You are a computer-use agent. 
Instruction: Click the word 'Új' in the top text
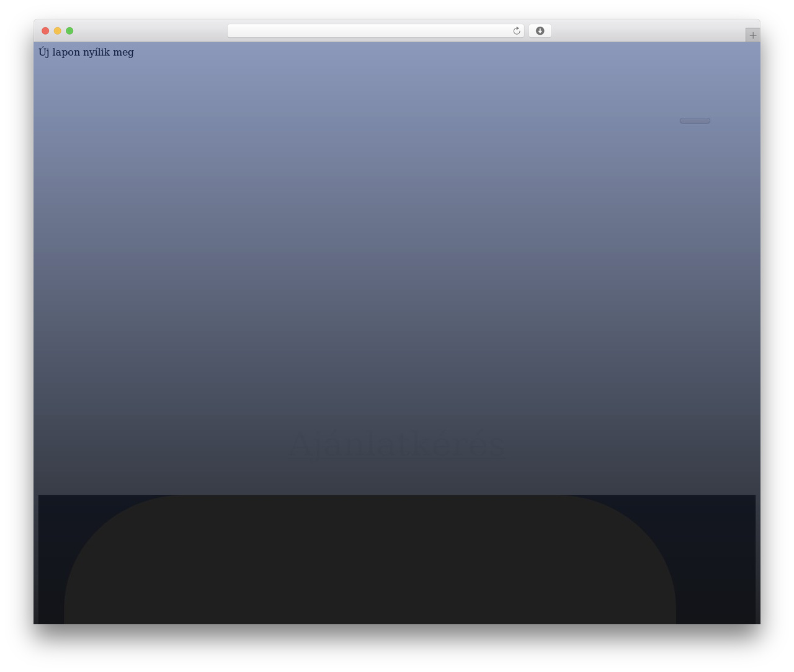[43, 52]
